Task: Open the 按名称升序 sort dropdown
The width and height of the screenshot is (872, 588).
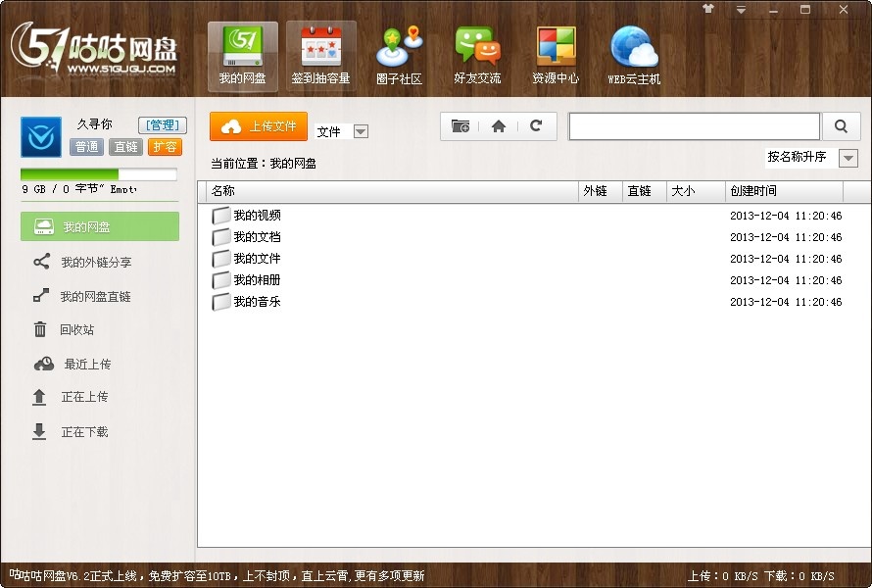Action: coord(848,158)
